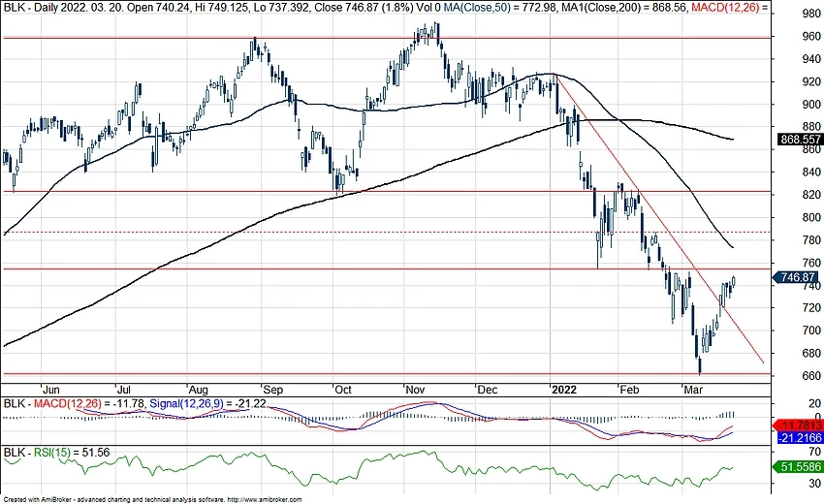Click the 30 level on RSI axis
Image resolution: width=824 pixels, height=504 pixels.
[x=814, y=484]
